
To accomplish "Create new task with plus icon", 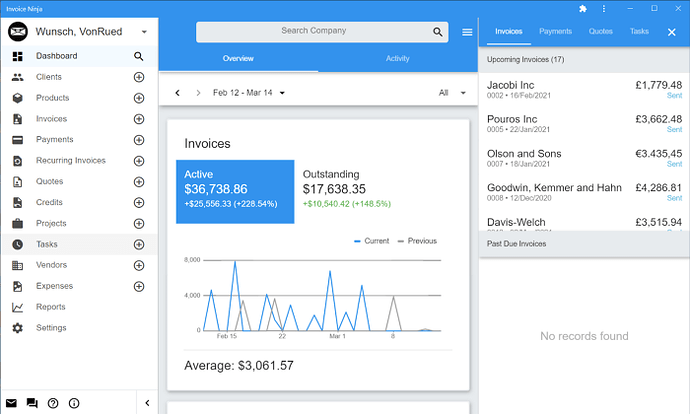I will (139, 245).
